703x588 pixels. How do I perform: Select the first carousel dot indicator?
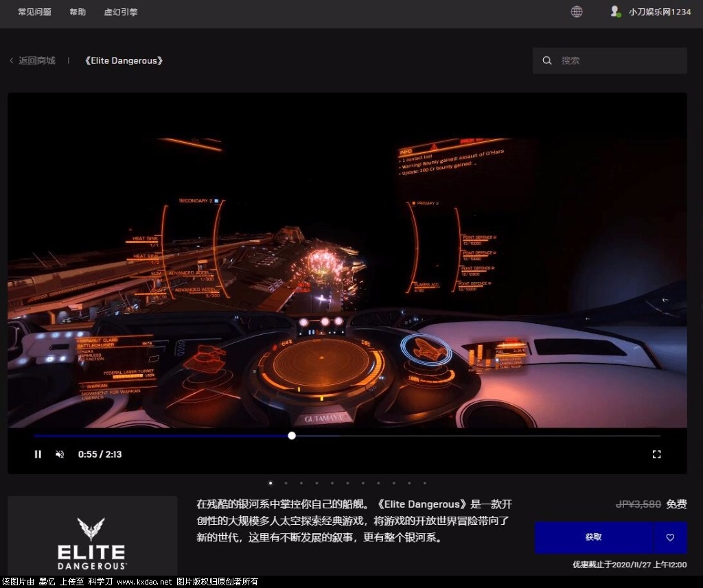tap(270, 483)
